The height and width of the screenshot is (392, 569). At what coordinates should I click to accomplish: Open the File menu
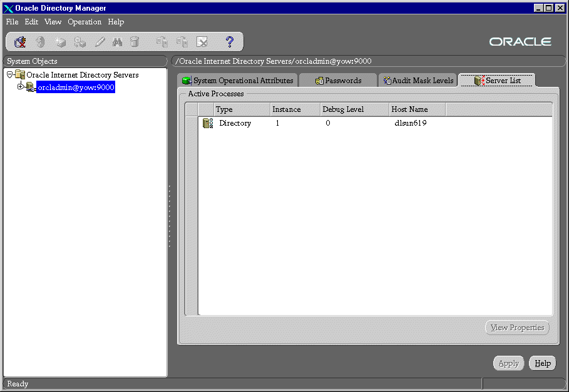[13, 22]
